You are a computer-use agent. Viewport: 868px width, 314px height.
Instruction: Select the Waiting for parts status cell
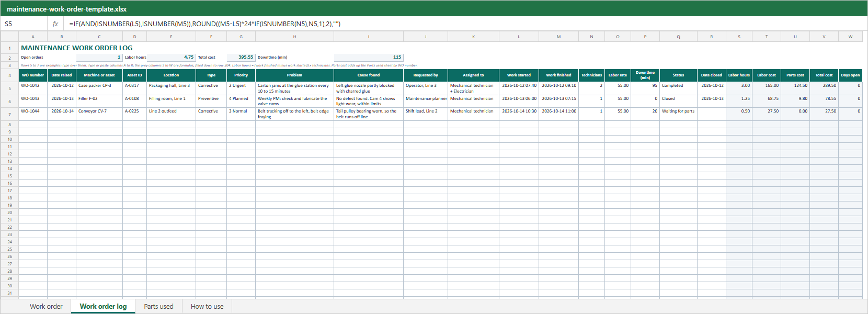point(678,114)
